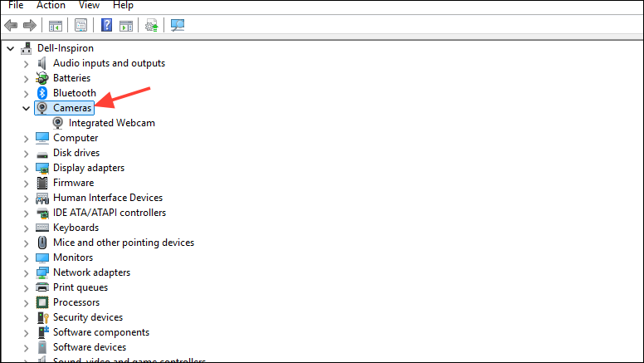Click the Bluetooth icon
The height and width of the screenshot is (363, 644).
coord(41,93)
